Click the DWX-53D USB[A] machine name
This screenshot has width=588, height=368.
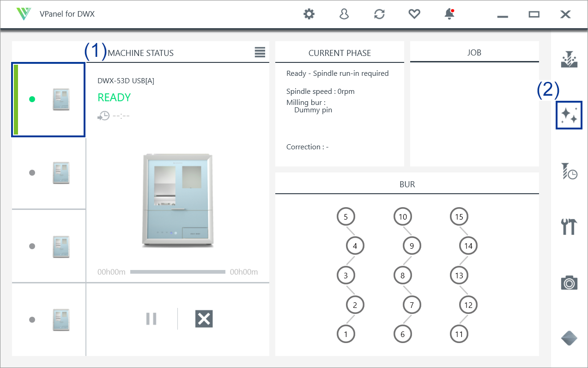click(126, 80)
